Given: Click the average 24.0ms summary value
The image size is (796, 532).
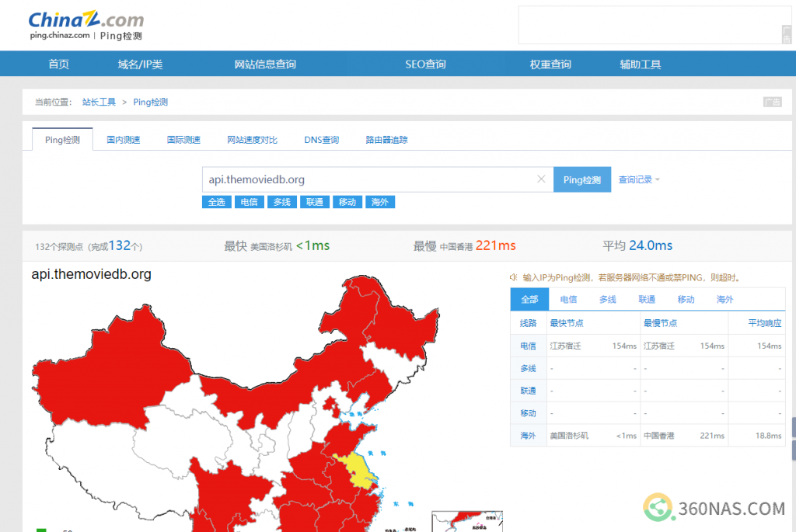Looking at the screenshot, I should pos(651,246).
